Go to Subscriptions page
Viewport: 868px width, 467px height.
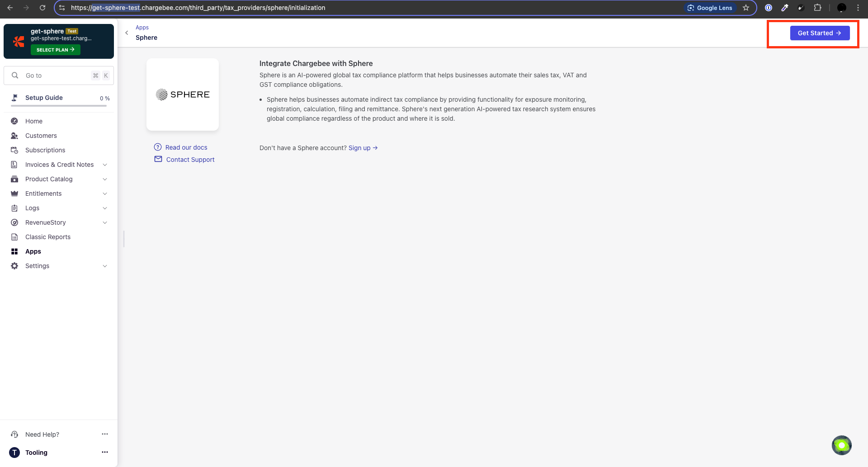[x=45, y=150]
